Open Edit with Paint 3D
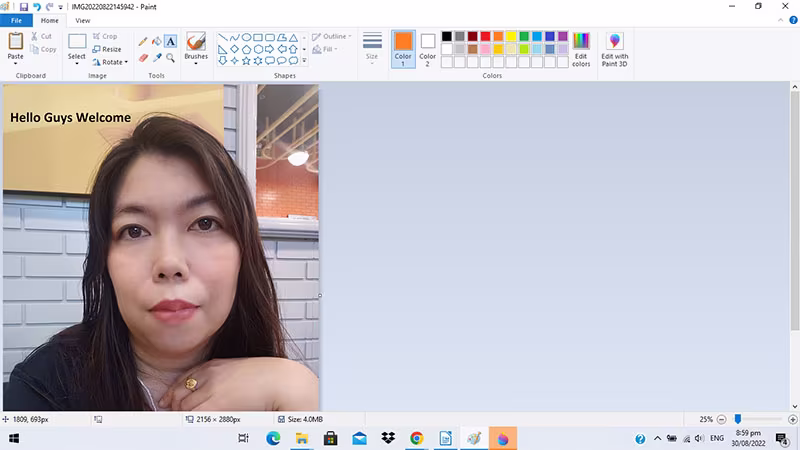 [x=614, y=49]
